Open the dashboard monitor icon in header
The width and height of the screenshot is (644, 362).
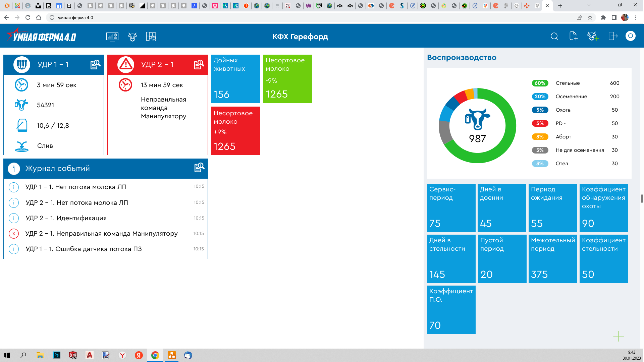112,37
